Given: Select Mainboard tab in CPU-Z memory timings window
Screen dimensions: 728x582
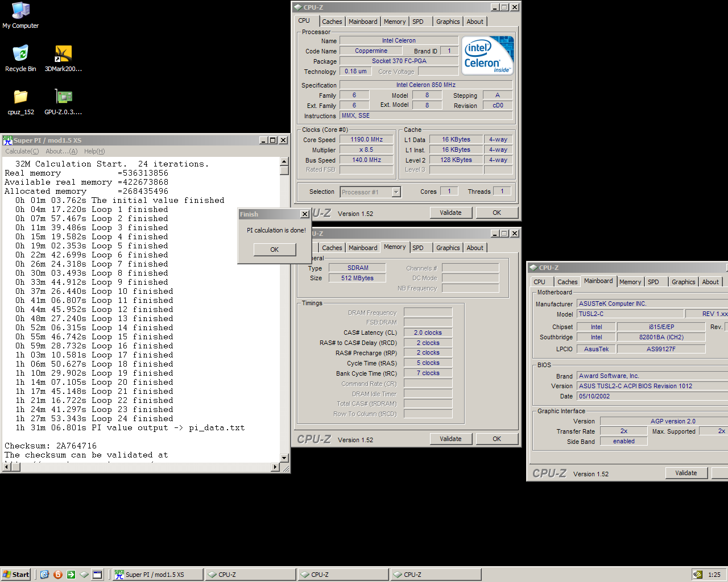Looking at the screenshot, I should 363,248.
